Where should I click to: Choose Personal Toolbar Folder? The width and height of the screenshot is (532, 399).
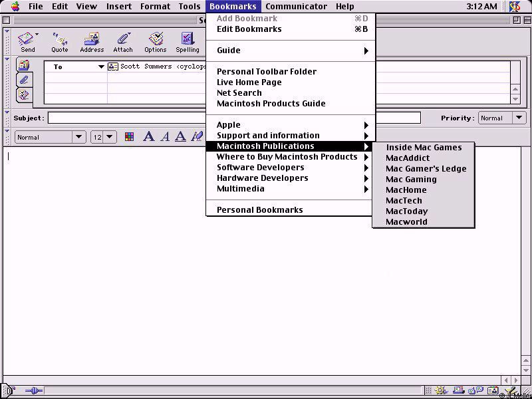pos(291,72)
